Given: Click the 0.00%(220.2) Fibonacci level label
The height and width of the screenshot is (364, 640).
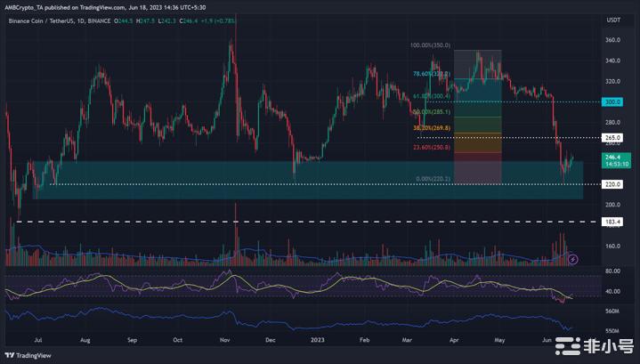Looking at the screenshot, I should coord(433,179).
